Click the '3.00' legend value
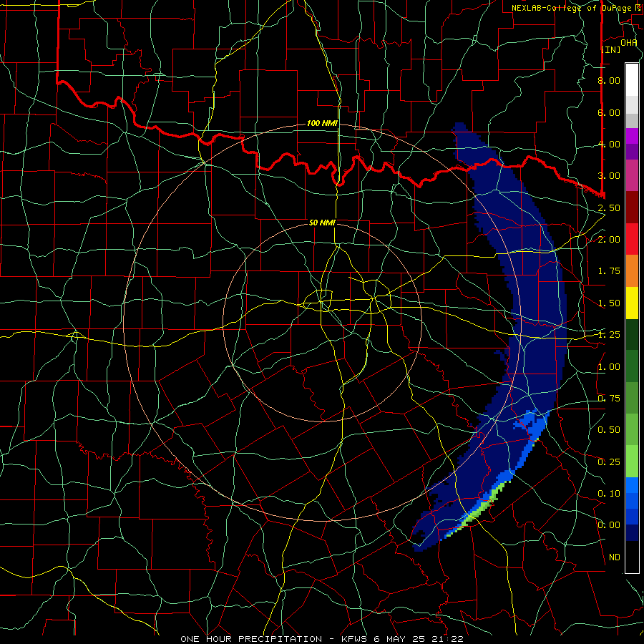Viewport: 644px width, 644px height. [x=609, y=176]
